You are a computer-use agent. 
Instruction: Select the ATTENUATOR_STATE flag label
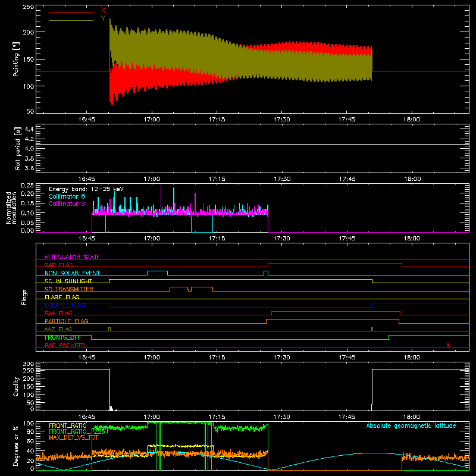pyautogui.click(x=72, y=257)
